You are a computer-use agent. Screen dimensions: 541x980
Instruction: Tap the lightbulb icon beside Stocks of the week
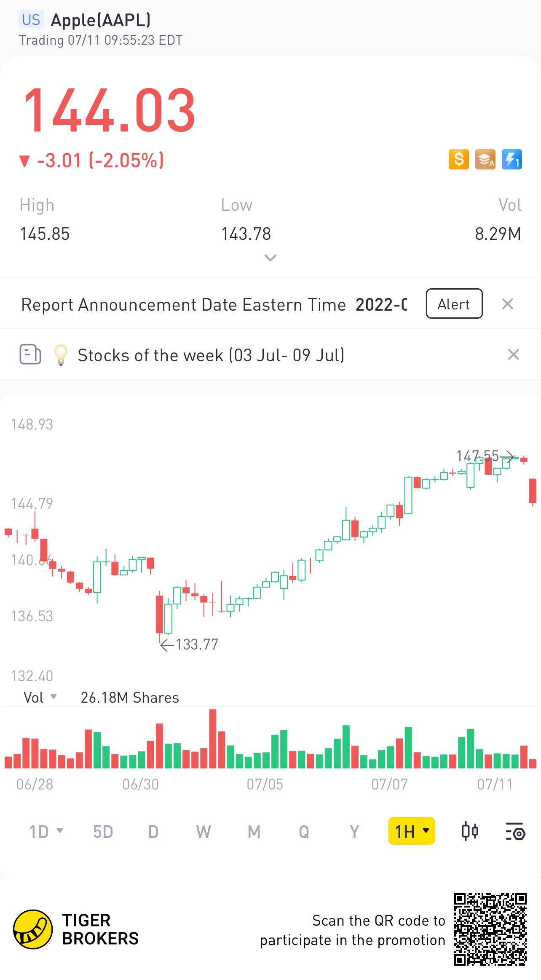point(61,354)
